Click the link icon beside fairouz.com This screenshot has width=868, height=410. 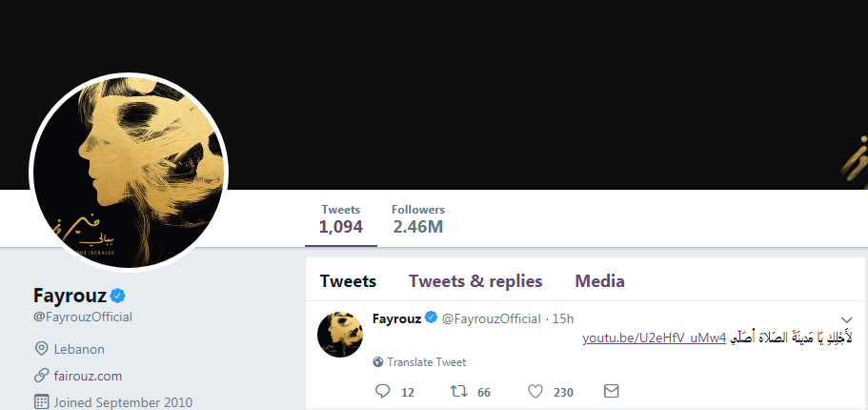click(x=41, y=376)
